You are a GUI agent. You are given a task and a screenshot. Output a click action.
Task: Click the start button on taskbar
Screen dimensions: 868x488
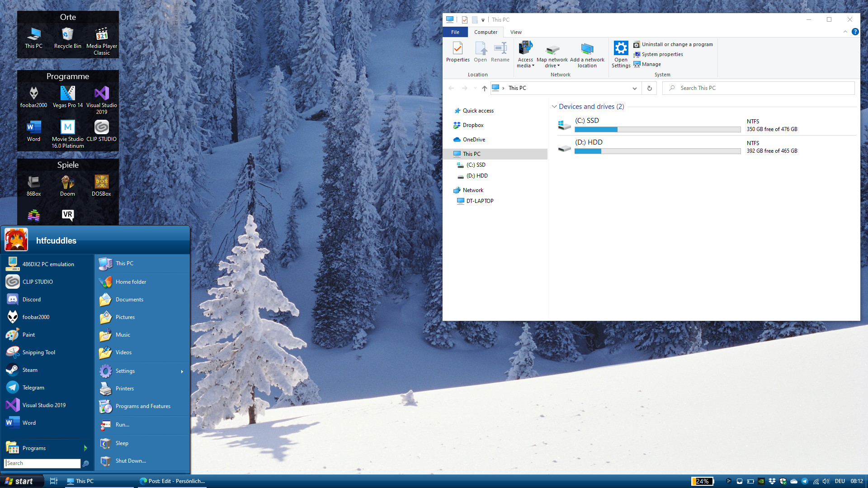click(22, 481)
